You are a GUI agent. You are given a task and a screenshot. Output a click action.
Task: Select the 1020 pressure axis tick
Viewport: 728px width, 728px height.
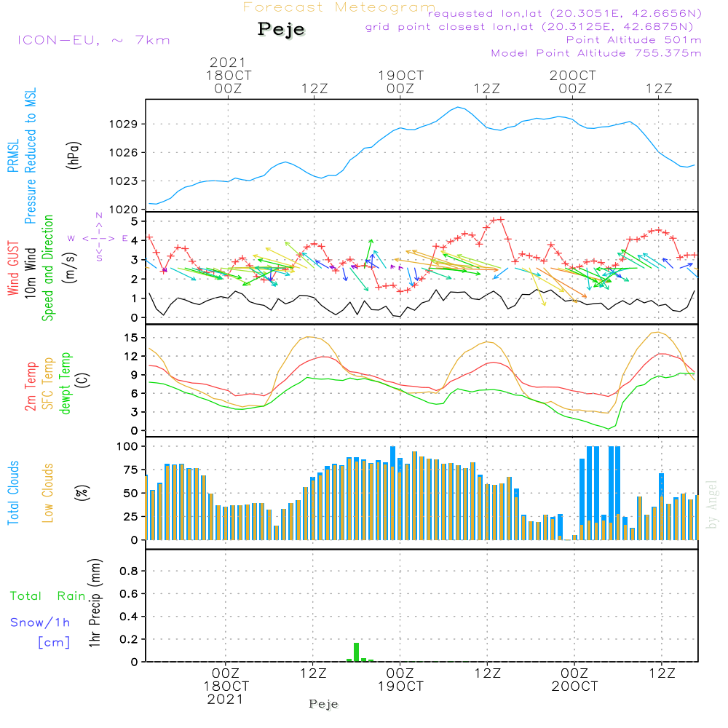click(123, 210)
